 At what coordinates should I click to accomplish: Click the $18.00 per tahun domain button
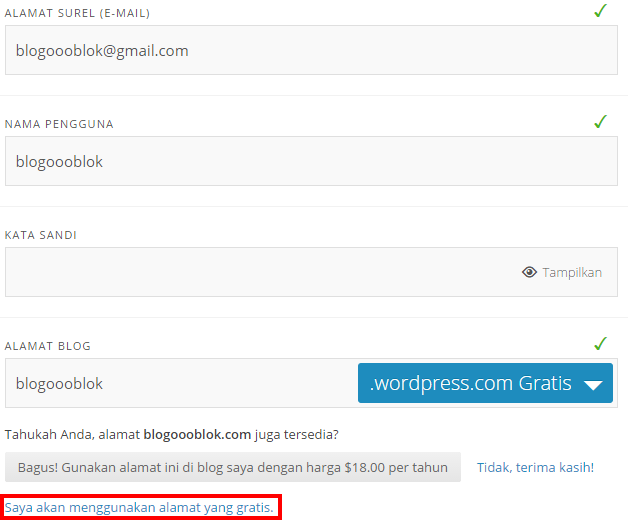pos(233,467)
